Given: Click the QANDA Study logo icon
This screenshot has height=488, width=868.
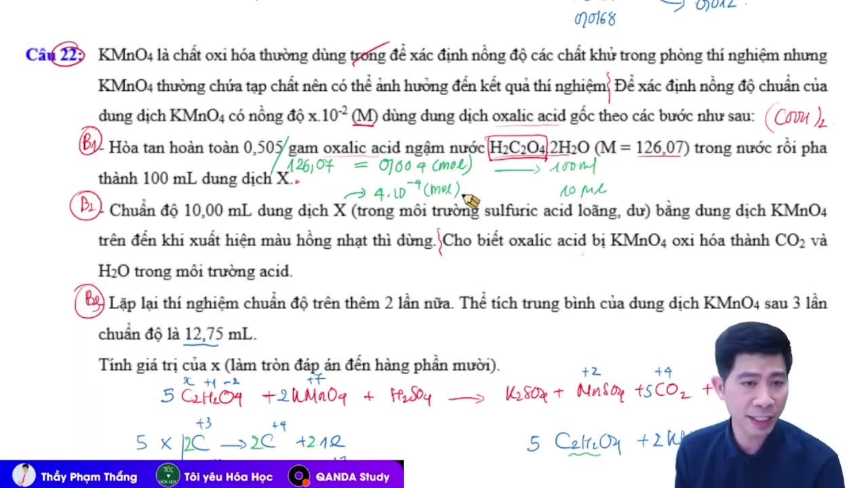Looking at the screenshot, I should (x=298, y=476).
